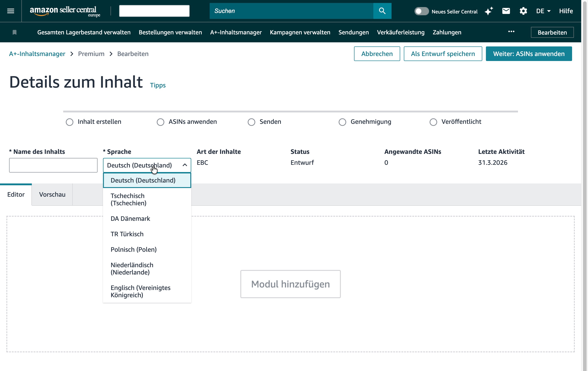The width and height of the screenshot is (588, 371).
Task: Click the Modul hinzufügen button
Action: point(290,284)
